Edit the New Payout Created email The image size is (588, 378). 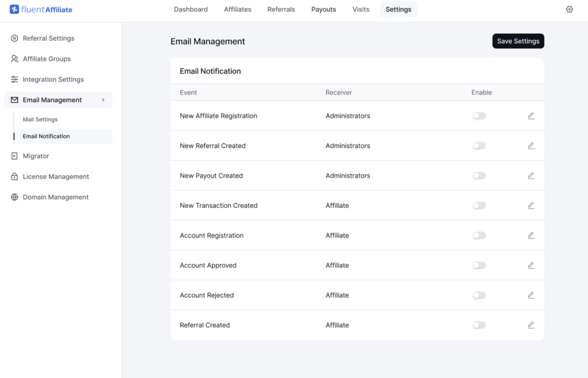point(531,176)
